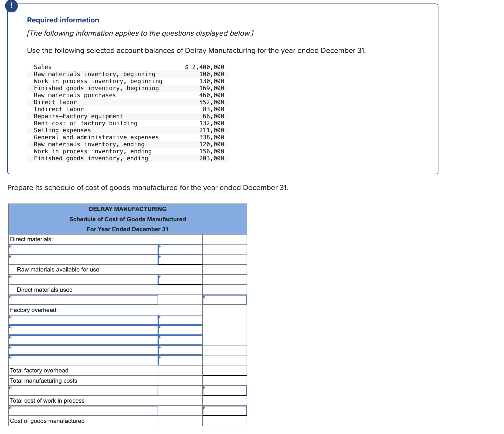
Task: Click 'Work in process inventory, beginning' label
Action: pyautogui.click(x=98, y=81)
